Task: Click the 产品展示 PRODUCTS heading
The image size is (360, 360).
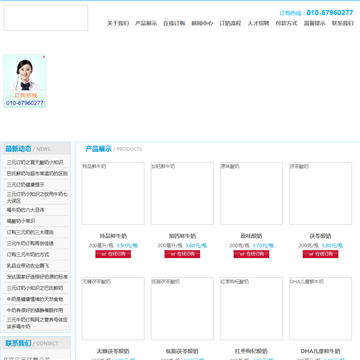Action: [x=114, y=149]
